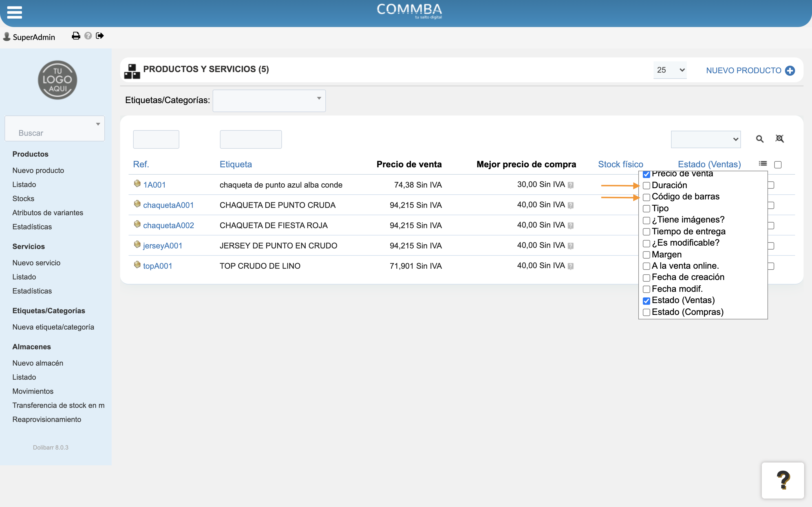
Task: Check the Duración column option
Action: pyautogui.click(x=646, y=186)
